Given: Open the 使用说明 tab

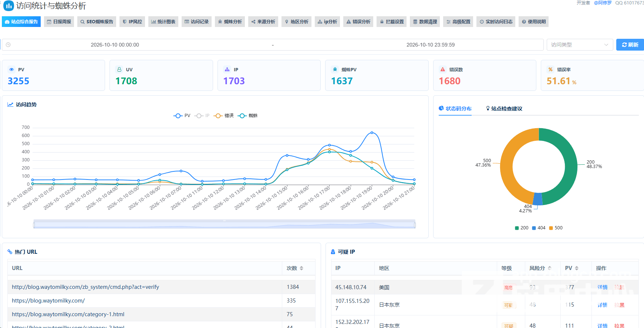Looking at the screenshot, I should (533, 22).
